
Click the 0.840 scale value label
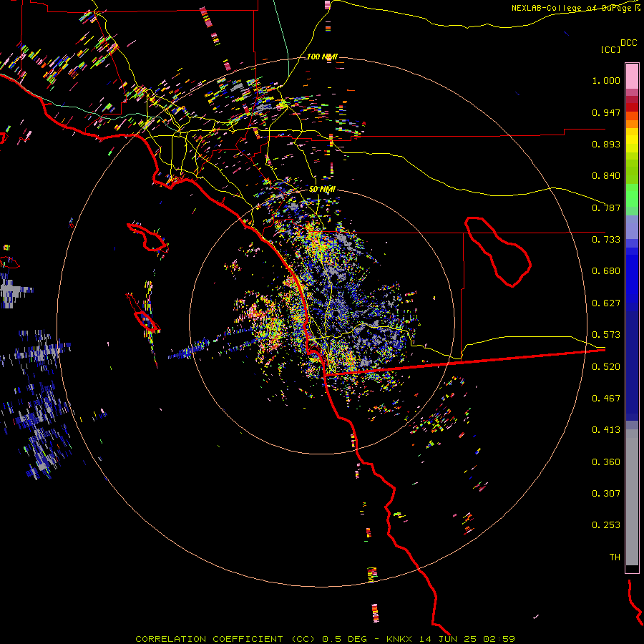pyautogui.click(x=606, y=176)
